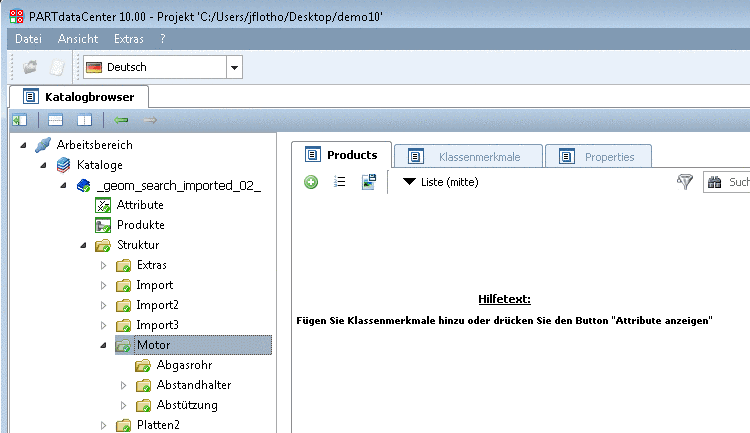Click the save image icon
Image resolution: width=750 pixels, height=433 pixels.
[369, 182]
